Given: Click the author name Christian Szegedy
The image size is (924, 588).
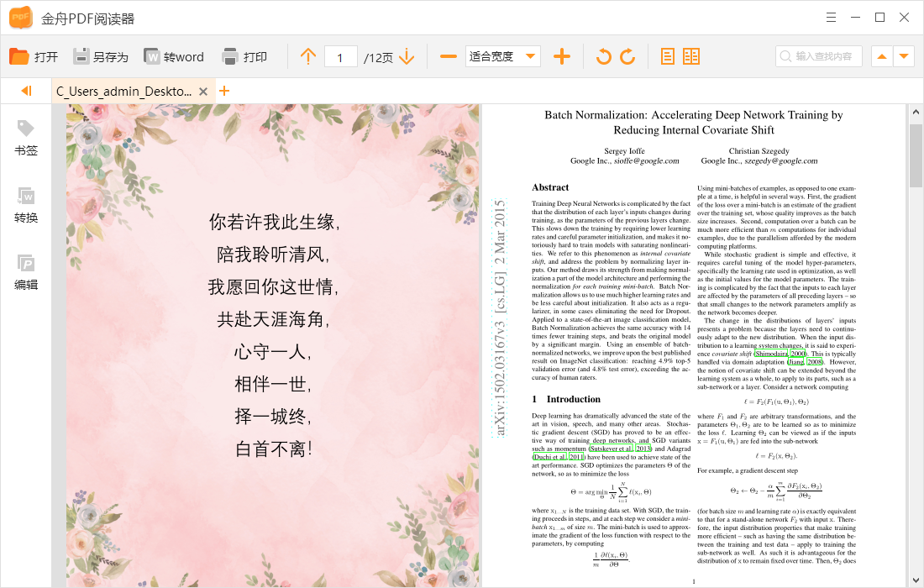Looking at the screenshot, I should [759, 151].
